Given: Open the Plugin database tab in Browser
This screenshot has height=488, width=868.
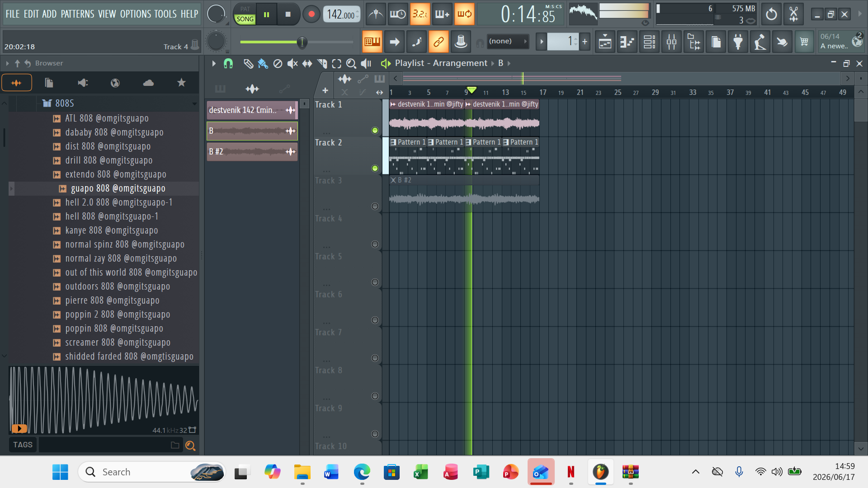Looking at the screenshot, I should point(83,83).
